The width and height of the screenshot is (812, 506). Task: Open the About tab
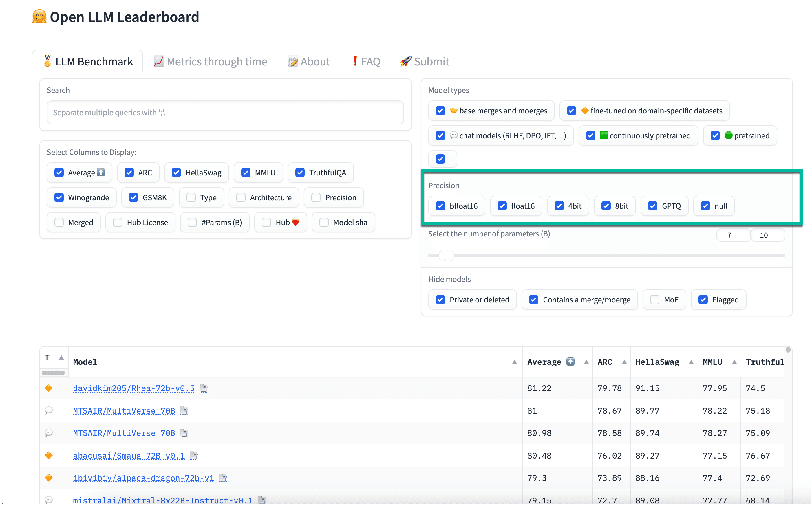pyautogui.click(x=309, y=62)
